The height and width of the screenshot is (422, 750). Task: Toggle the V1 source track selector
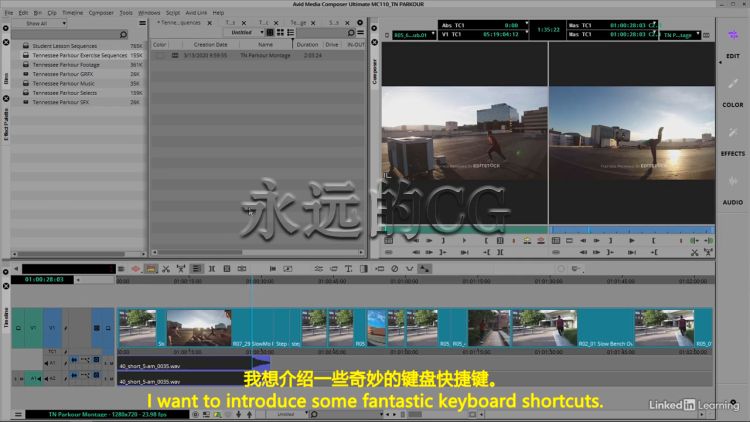pyautogui.click(x=33, y=328)
